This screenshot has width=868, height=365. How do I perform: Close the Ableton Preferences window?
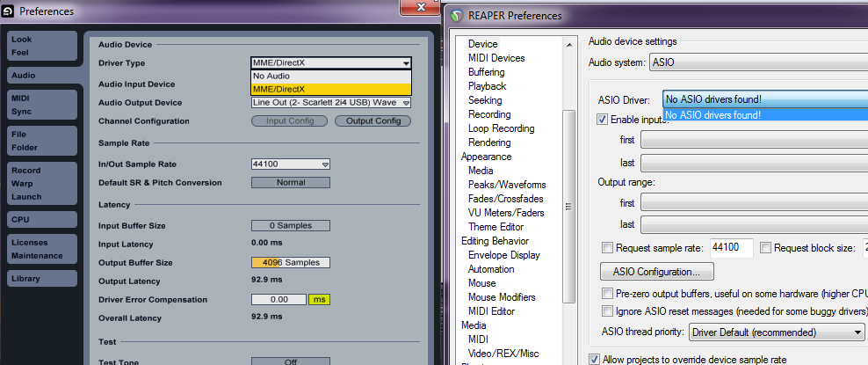[420, 7]
